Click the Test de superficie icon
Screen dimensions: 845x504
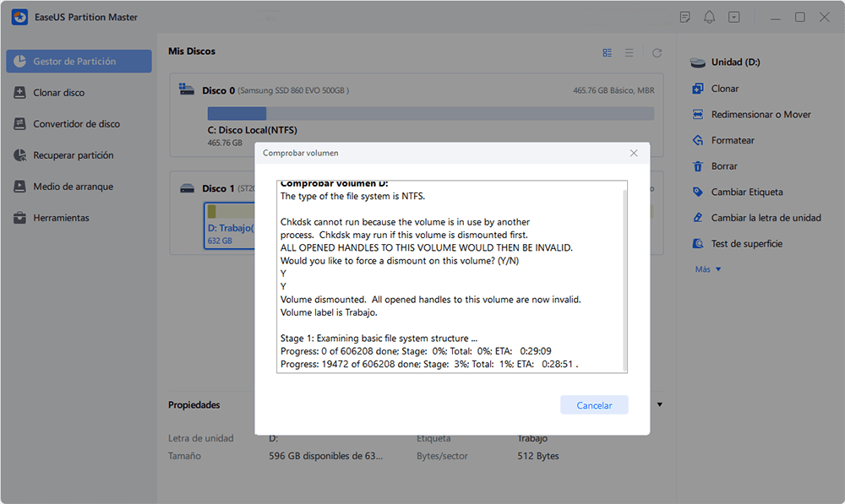[698, 243]
